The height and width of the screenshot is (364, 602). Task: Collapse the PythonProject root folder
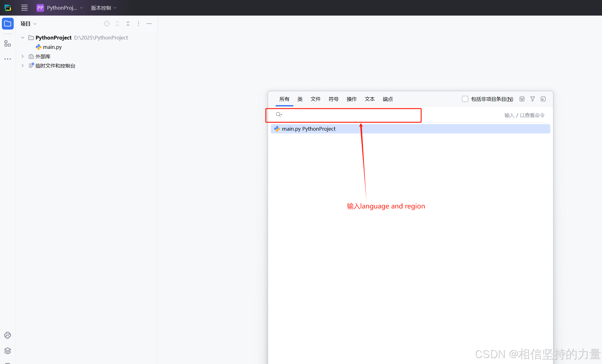(23, 38)
